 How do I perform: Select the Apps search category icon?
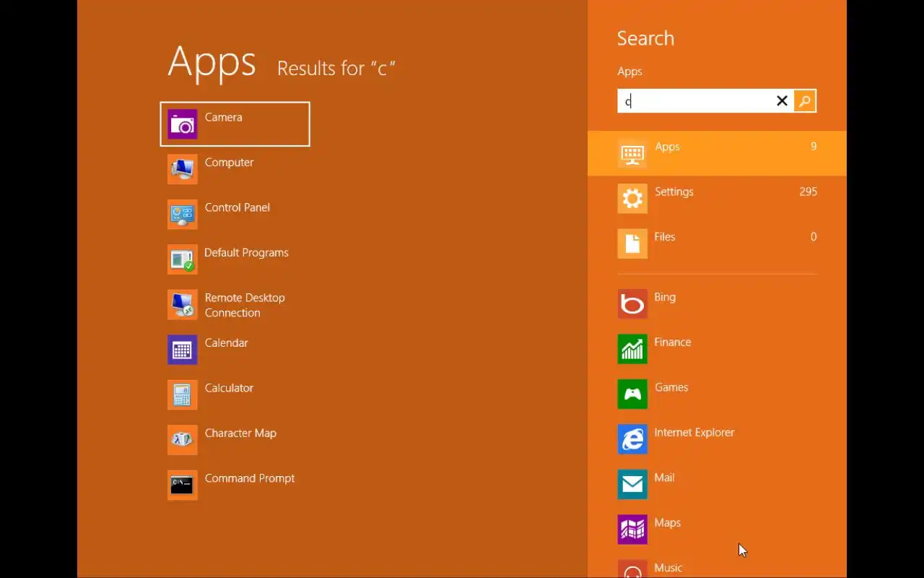(x=632, y=154)
